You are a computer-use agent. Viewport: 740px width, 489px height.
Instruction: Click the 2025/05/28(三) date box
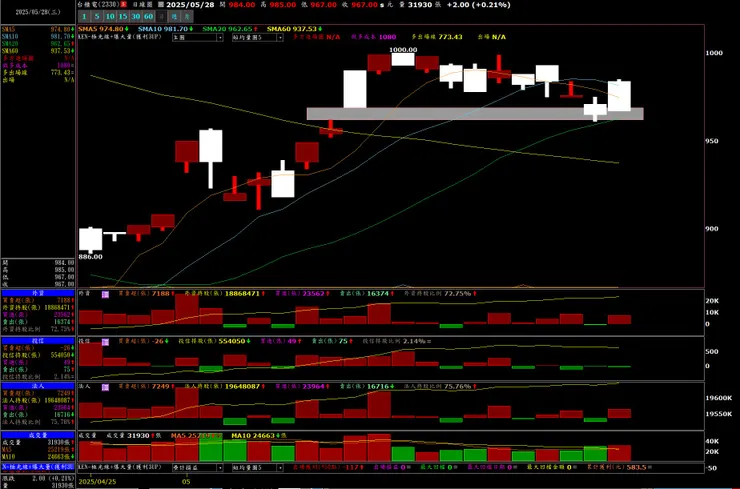[x=38, y=12]
